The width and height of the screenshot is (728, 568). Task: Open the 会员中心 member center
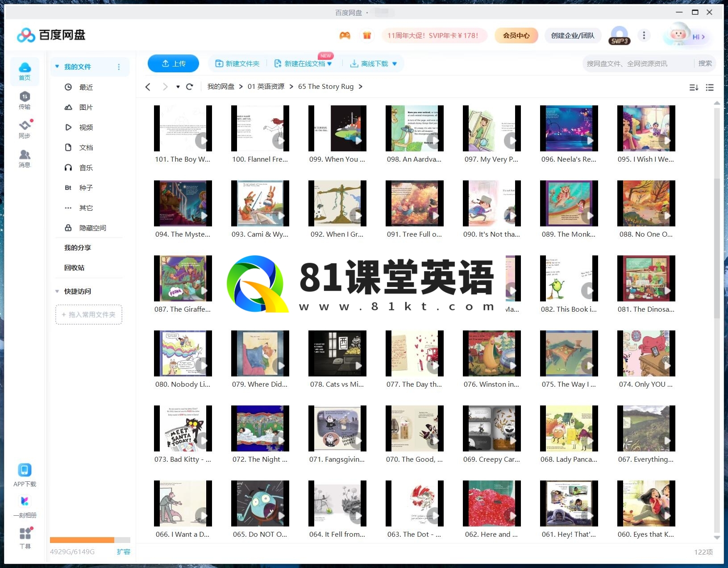pos(516,35)
